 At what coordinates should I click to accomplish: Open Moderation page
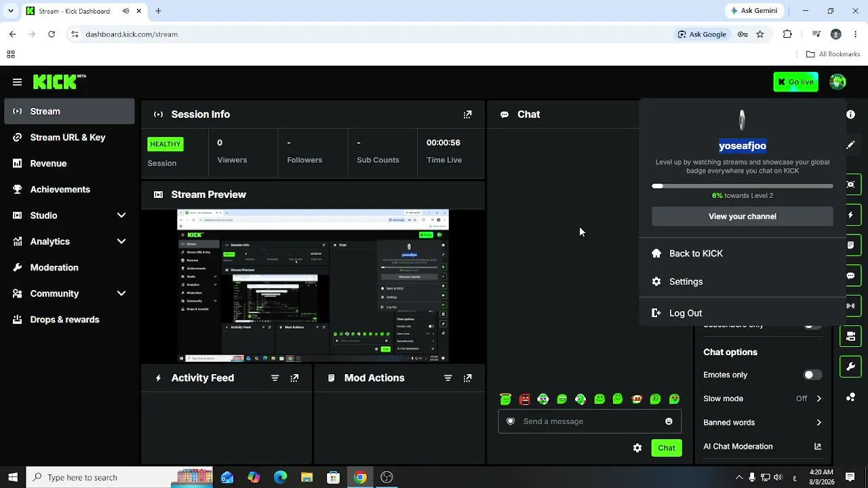(69, 268)
